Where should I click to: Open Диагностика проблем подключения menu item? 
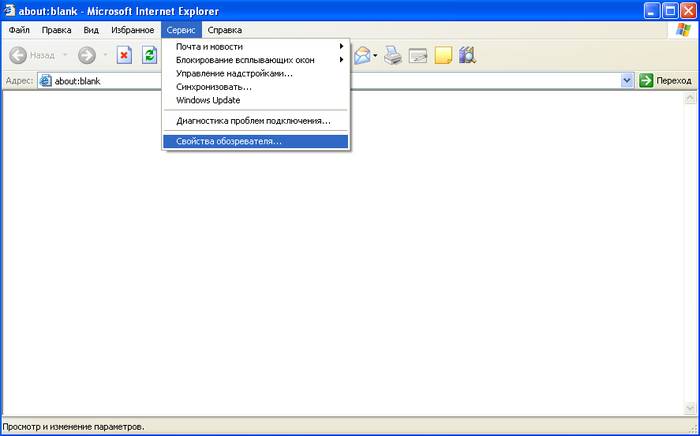(x=253, y=120)
